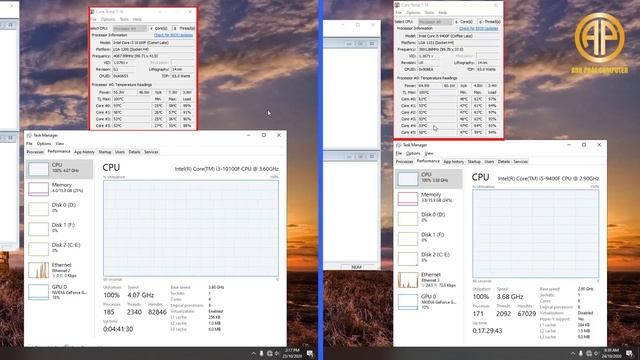This screenshot has height=360, width=640.
Task: Click the volume tray icon on the i5 desktop taskbar
Action: (596, 353)
